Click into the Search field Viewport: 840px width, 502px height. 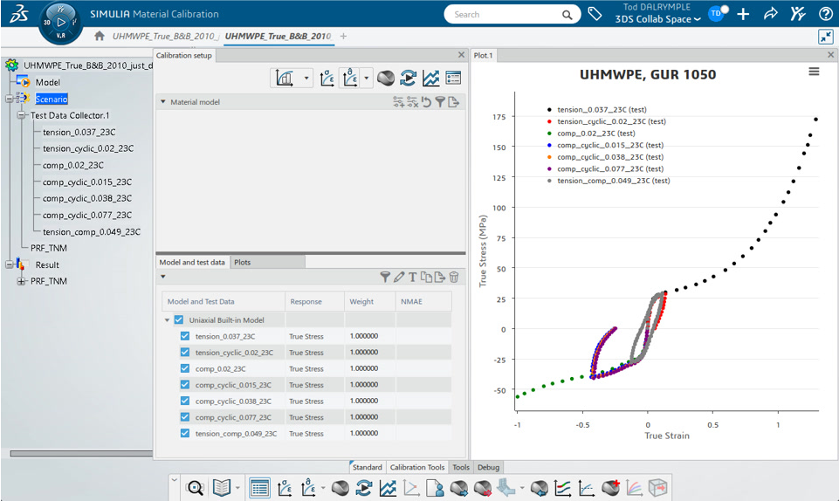(x=505, y=15)
